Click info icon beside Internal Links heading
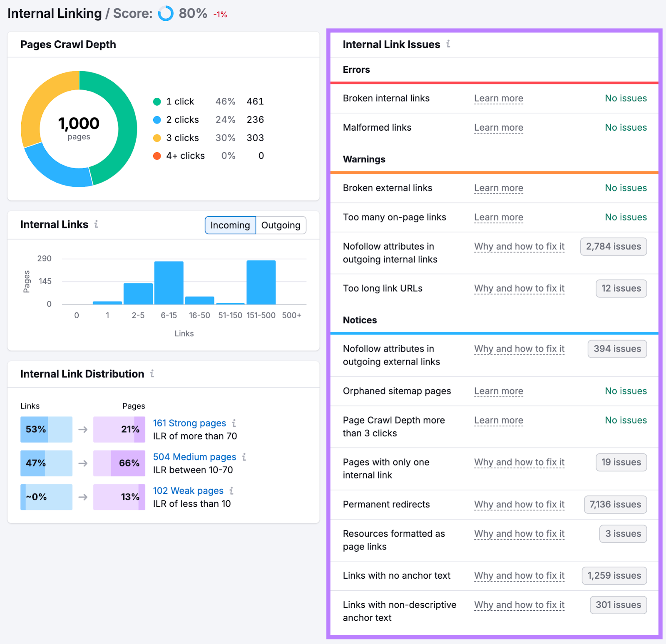 96,224
